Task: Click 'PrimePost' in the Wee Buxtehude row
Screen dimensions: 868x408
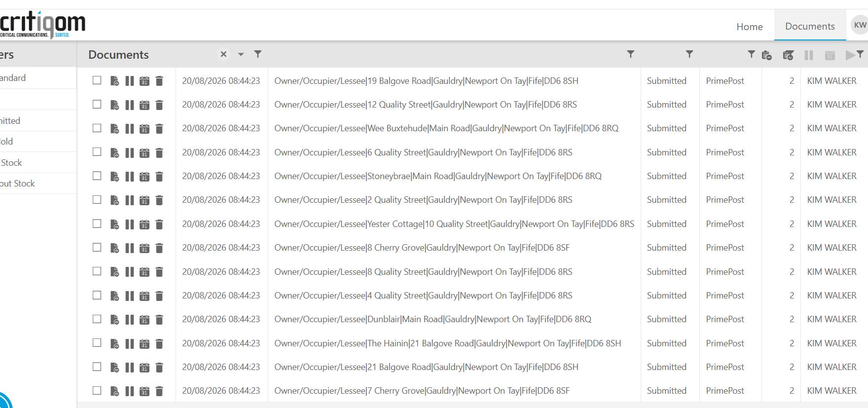Action: click(x=725, y=128)
